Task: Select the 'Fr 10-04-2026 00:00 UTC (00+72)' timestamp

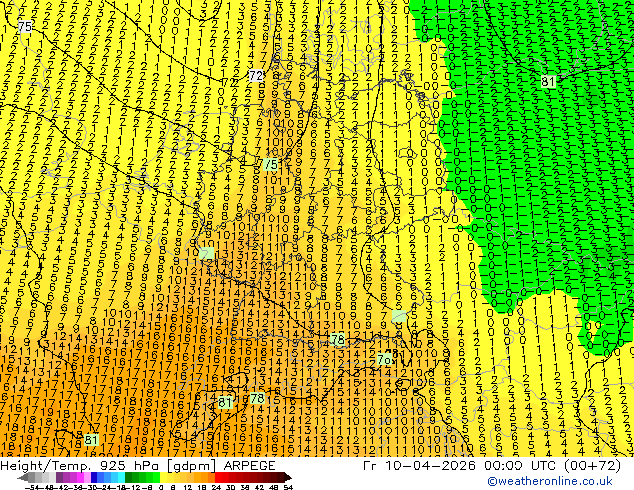Action: pyautogui.click(x=492, y=466)
